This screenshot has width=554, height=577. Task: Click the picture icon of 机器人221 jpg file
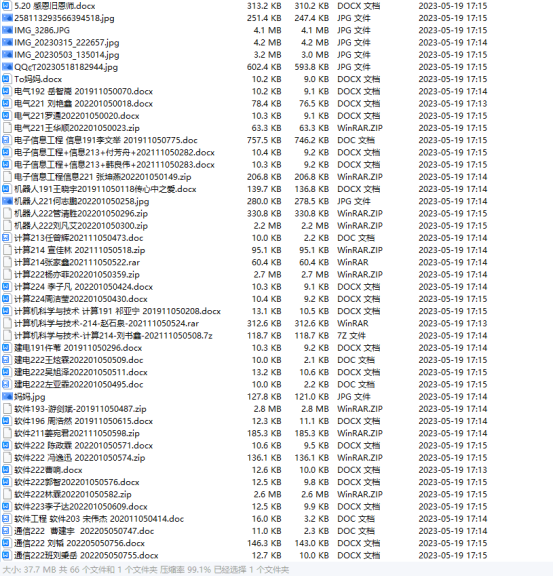tap(7, 201)
